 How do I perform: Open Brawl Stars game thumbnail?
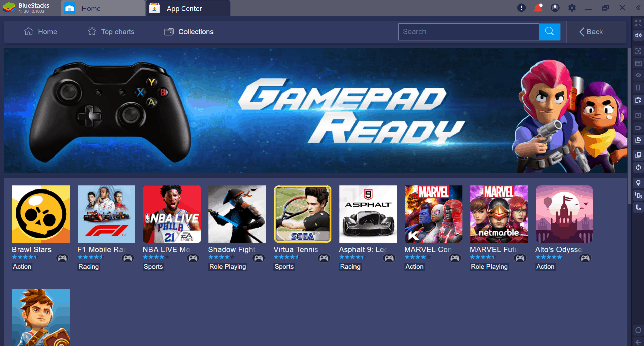(41, 214)
